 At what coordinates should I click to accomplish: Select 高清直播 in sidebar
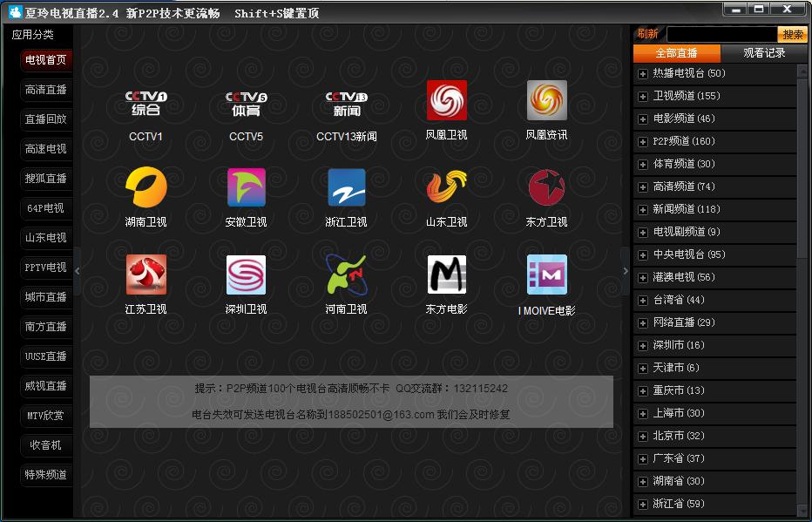point(46,90)
